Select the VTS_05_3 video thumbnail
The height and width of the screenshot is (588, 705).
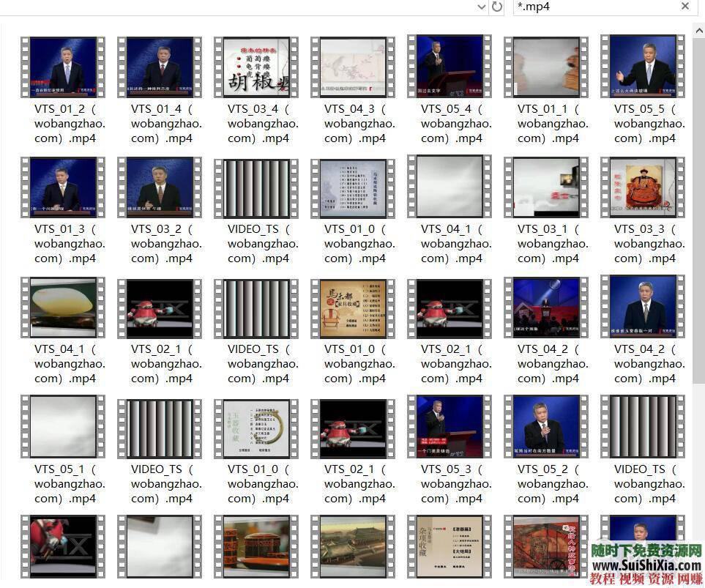pos(450,426)
